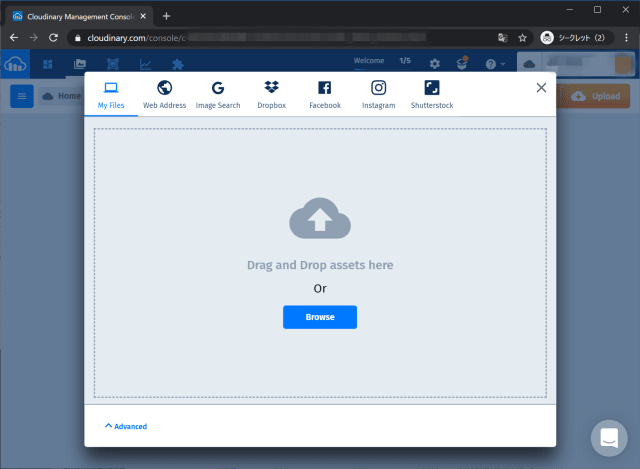
Task: Bookmark this page with star icon
Action: point(522,38)
